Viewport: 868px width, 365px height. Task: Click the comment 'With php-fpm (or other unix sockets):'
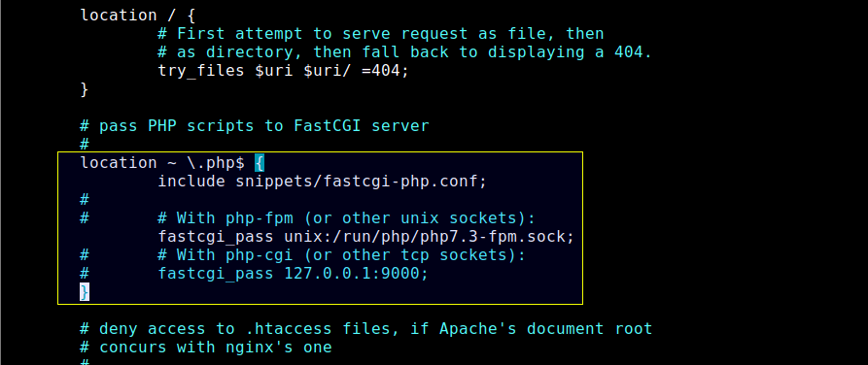click(347, 218)
